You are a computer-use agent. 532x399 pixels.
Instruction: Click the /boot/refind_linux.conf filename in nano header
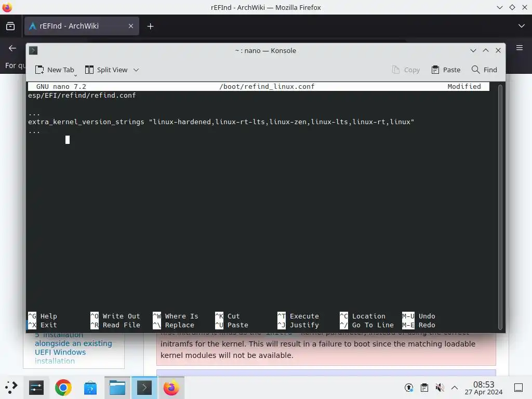267,87
